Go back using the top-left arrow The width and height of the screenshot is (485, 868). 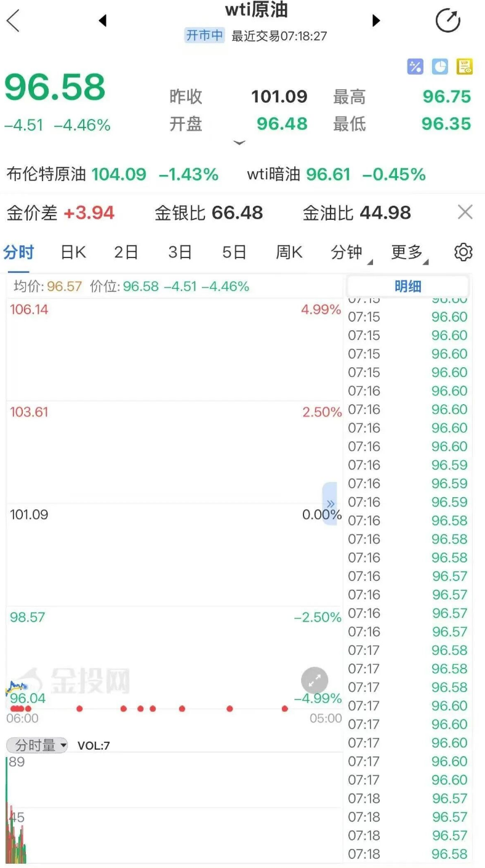13,21
